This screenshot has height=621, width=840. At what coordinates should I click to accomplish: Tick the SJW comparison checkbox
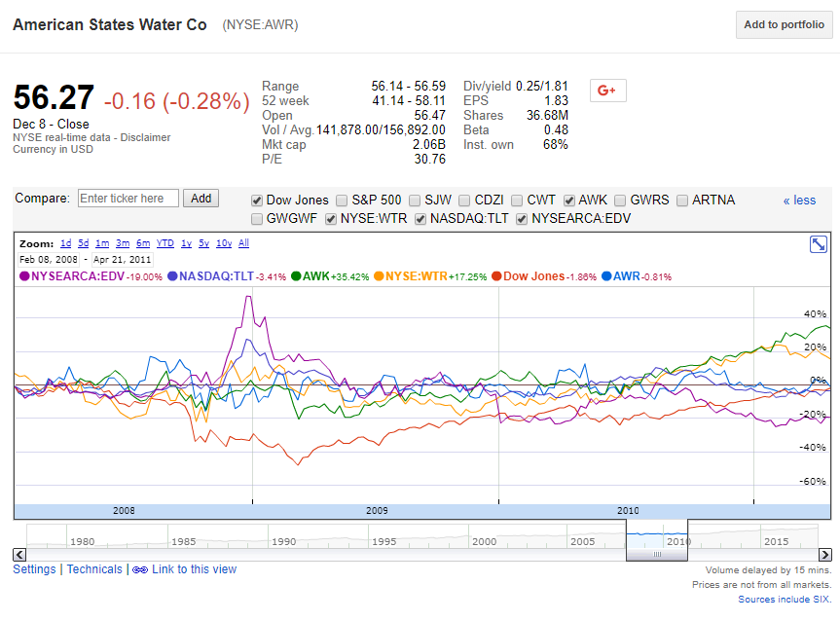[x=415, y=201]
